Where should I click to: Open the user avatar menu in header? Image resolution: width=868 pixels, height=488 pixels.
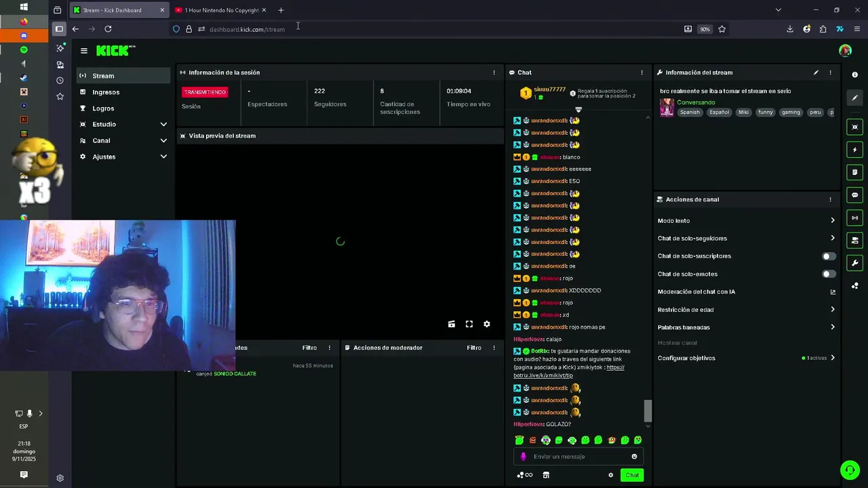pyautogui.click(x=845, y=51)
